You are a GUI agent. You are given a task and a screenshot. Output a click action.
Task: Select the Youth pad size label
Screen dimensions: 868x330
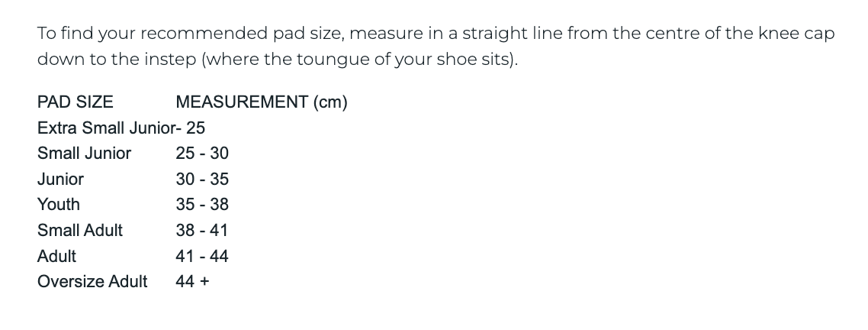[58, 205]
